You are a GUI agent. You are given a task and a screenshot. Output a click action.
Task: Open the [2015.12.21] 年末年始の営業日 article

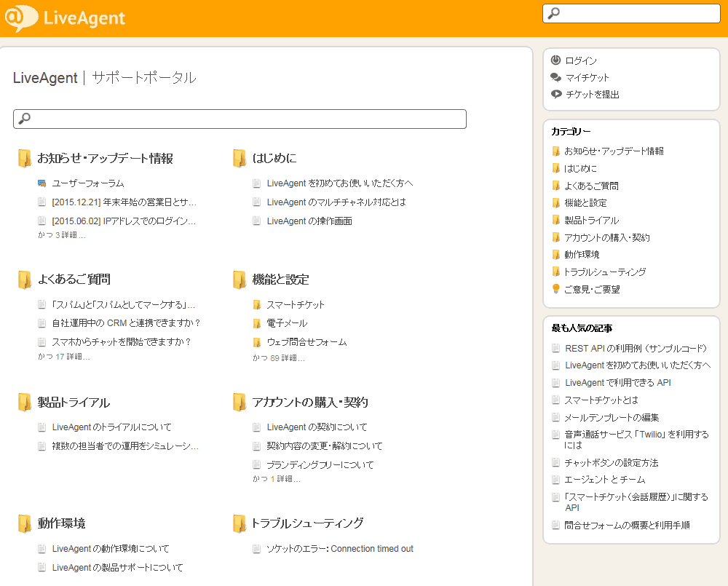pyautogui.click(x=124, y=202)
